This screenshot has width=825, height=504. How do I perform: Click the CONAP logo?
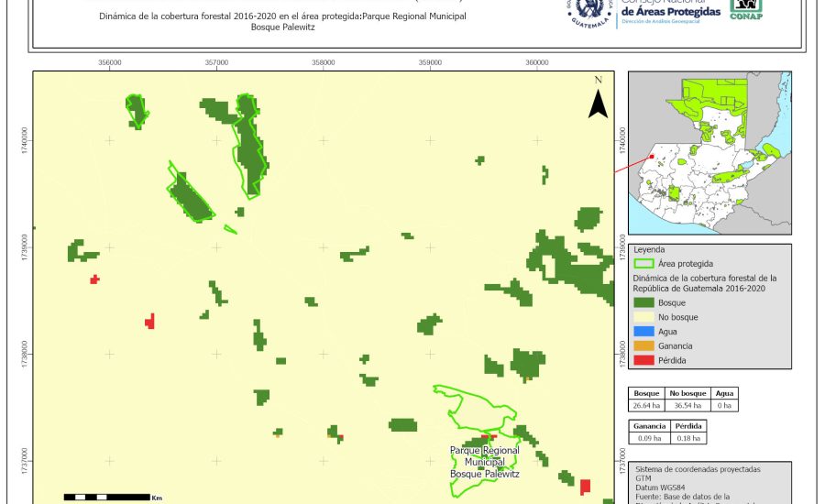pos(745,9)
